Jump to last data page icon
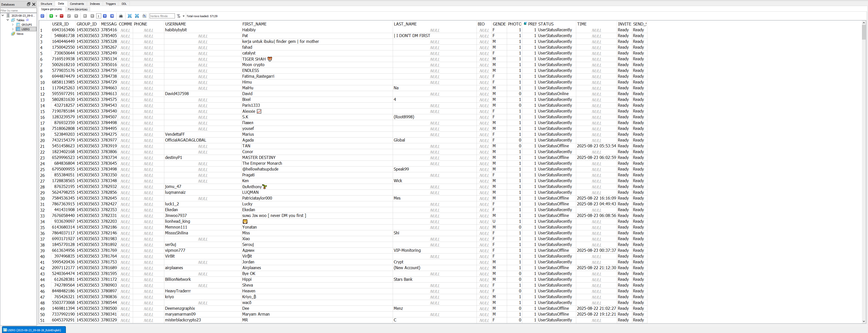Screen dimensions: 868x333 pyautogui.click(x=112, y=16)
